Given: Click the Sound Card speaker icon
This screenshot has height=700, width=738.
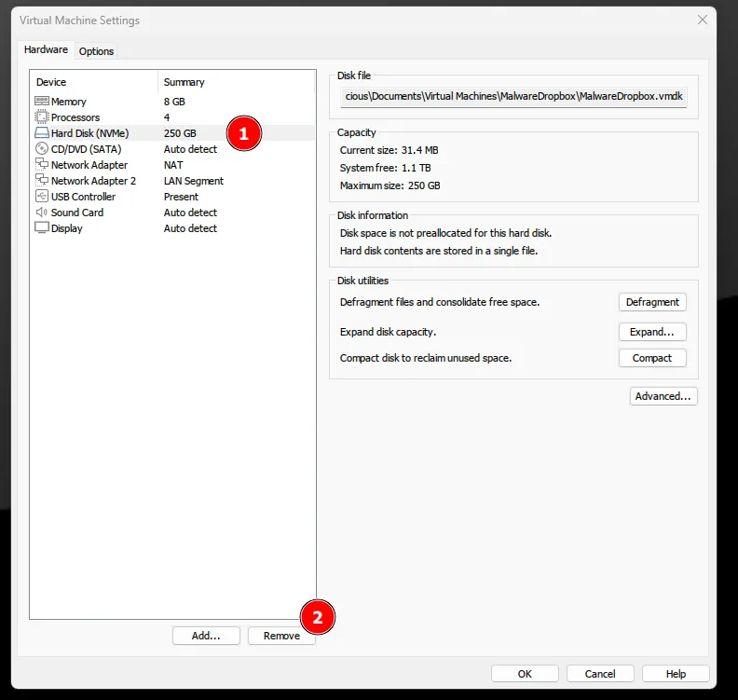Looking at the screenshot, I should 42,213.
